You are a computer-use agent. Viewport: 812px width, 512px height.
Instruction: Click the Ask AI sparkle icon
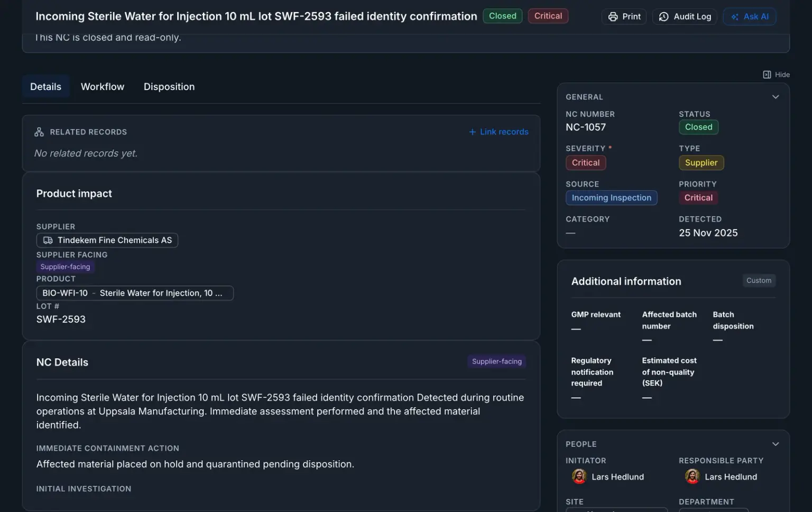(735, 17)
